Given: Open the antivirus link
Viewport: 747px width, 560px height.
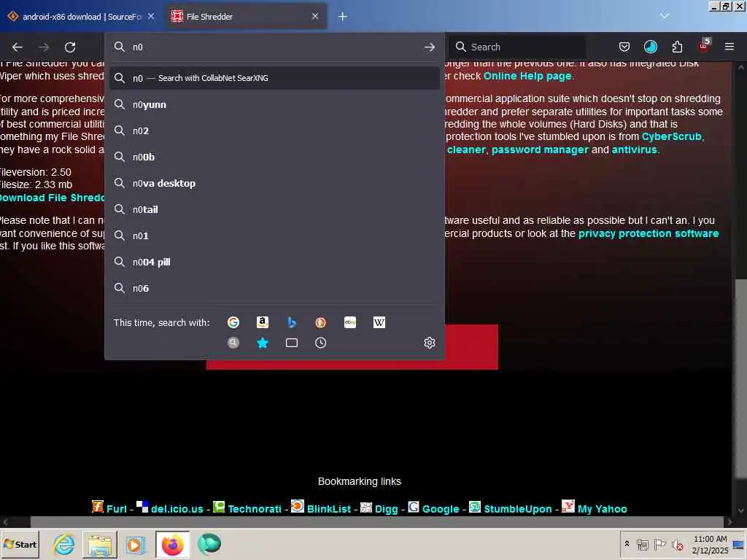Looking at the screenshot, I should 634,149.
